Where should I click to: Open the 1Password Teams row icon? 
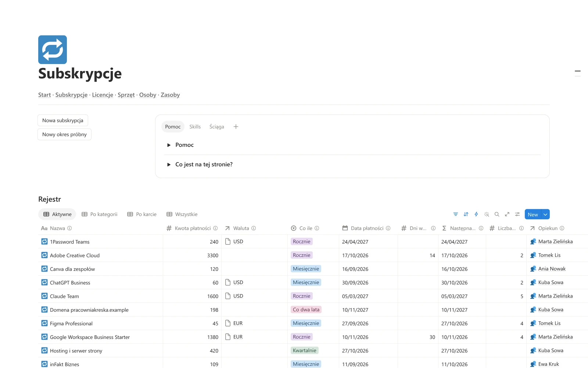44,241
